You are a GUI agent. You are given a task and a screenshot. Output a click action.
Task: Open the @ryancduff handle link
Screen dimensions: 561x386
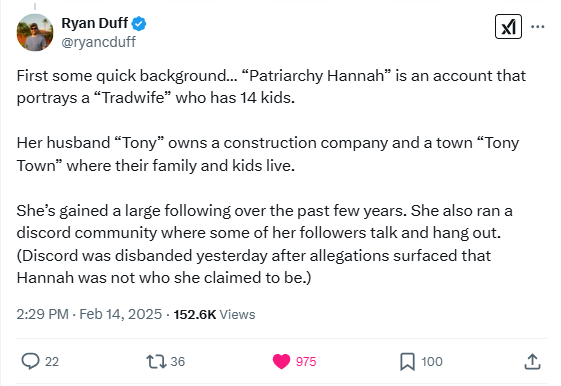pos(98,42)
